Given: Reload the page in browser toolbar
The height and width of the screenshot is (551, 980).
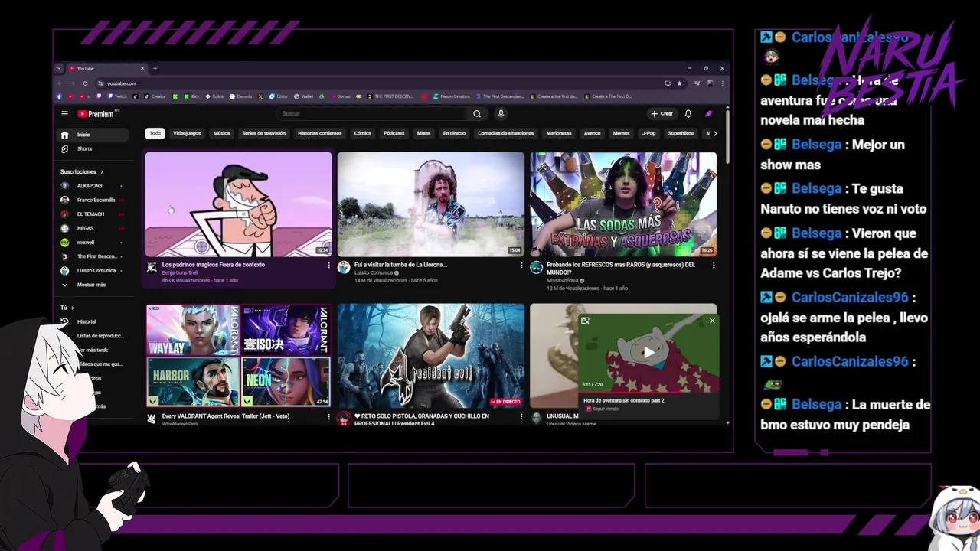Looking at the screenshot, I should 85,83.
